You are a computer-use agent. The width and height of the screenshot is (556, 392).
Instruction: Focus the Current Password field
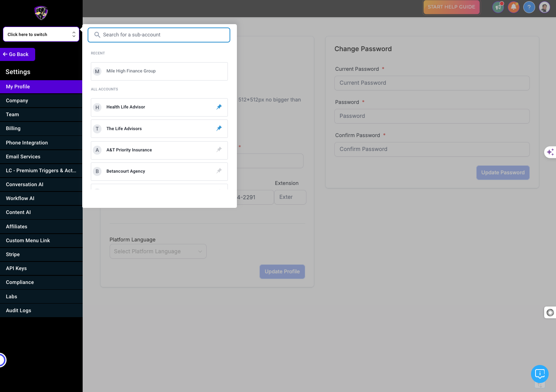click(x=432, y=83)
